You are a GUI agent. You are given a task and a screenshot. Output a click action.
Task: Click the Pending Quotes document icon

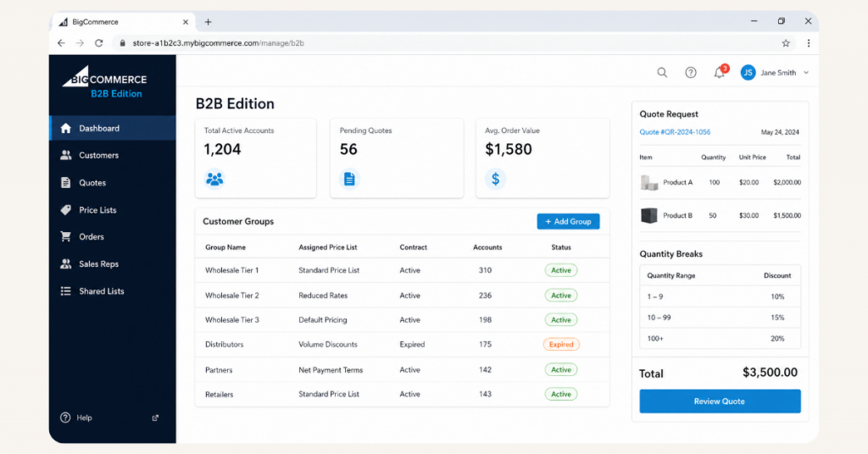pyautogui.click(x=349, y=179)
